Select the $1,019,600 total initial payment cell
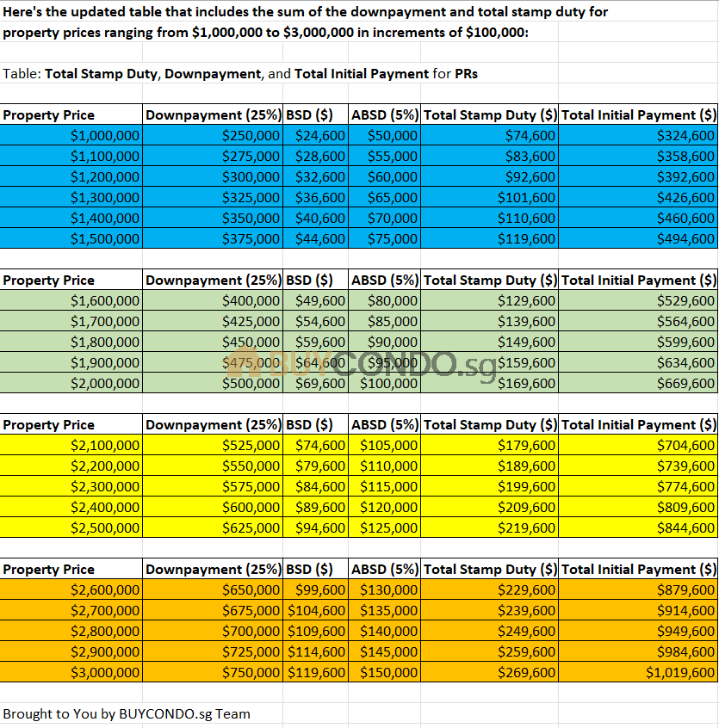 click(638, 672)
